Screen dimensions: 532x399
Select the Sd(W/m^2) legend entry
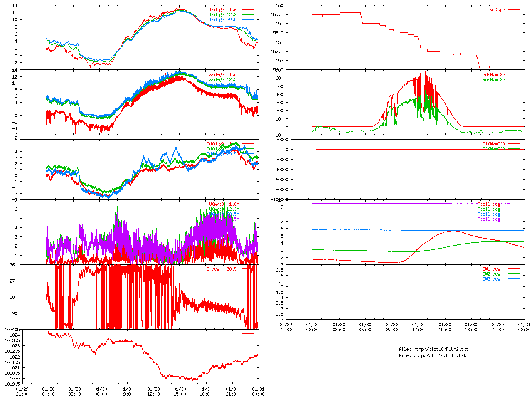[x=493, y=75]
